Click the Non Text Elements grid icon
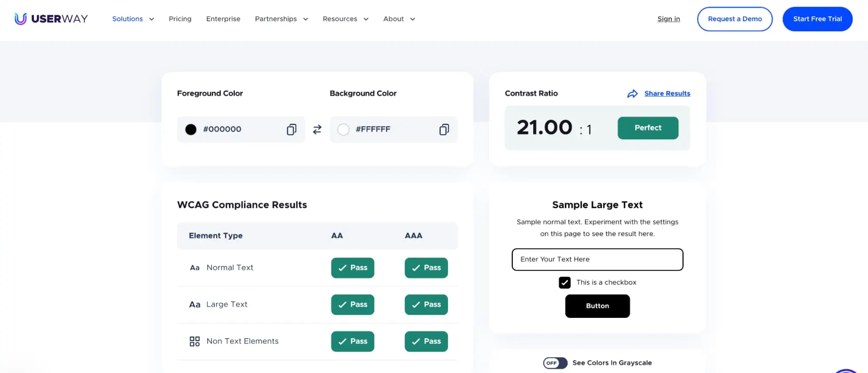868x373 pixels. pos(195,341)
